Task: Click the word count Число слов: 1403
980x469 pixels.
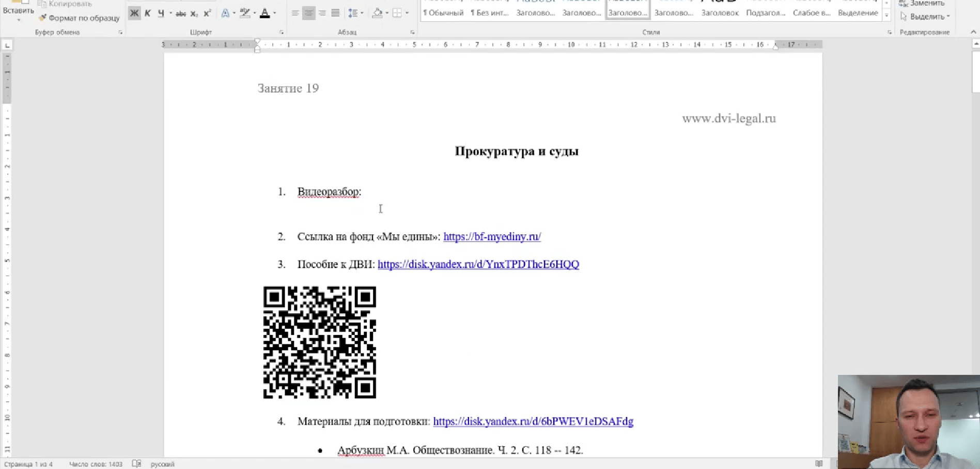Action: click(96, 464)
